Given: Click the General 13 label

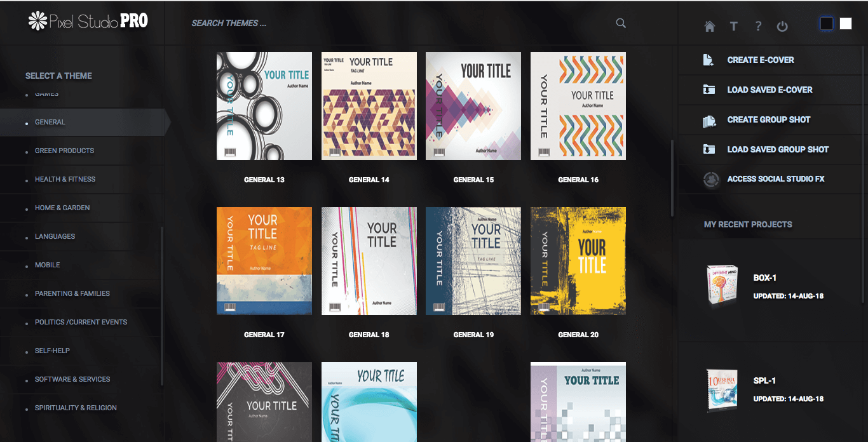Looking at the screenshot, I should pos(264,180).
